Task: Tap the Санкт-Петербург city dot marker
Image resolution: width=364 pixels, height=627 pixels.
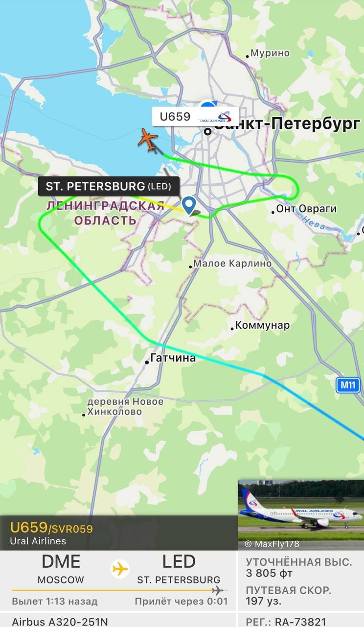Action: [207, 131]
